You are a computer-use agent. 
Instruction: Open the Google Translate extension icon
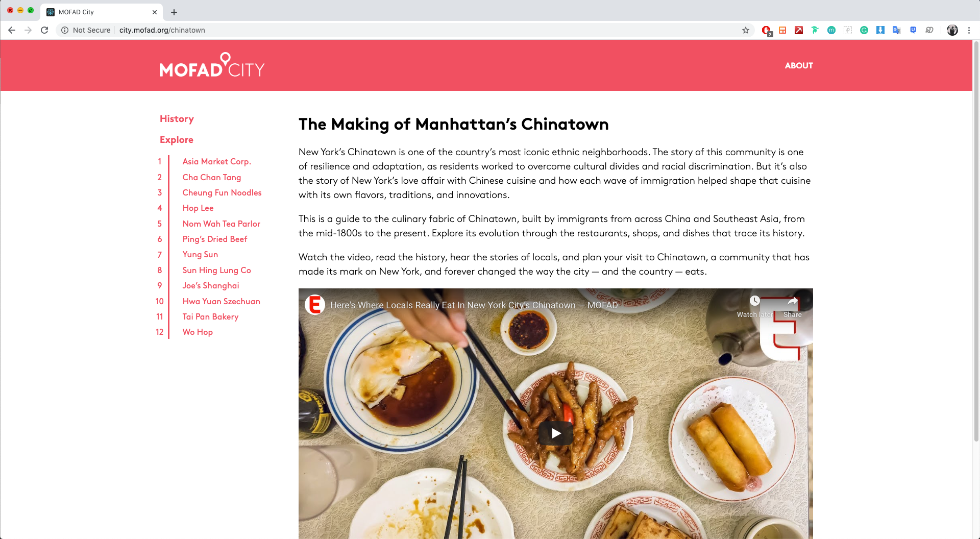coord(897,30)
